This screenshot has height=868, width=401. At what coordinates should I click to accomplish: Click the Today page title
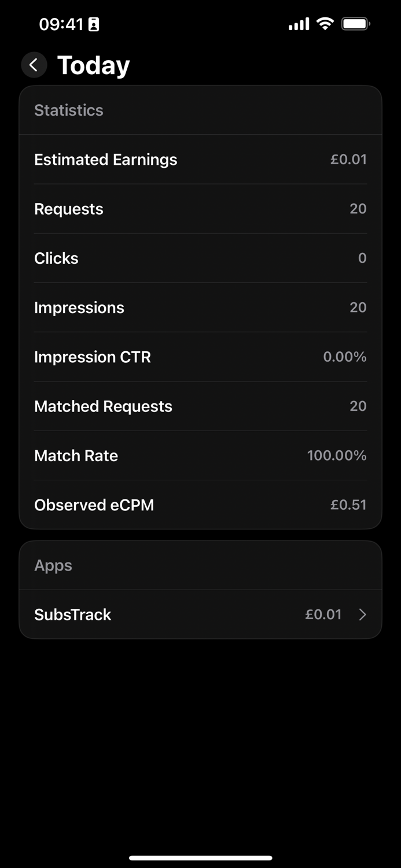click(x=93, y=65)
